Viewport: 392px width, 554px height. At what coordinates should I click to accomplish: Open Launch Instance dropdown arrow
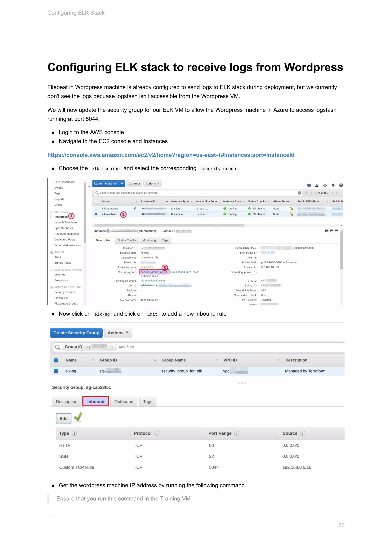pos(122,184)
